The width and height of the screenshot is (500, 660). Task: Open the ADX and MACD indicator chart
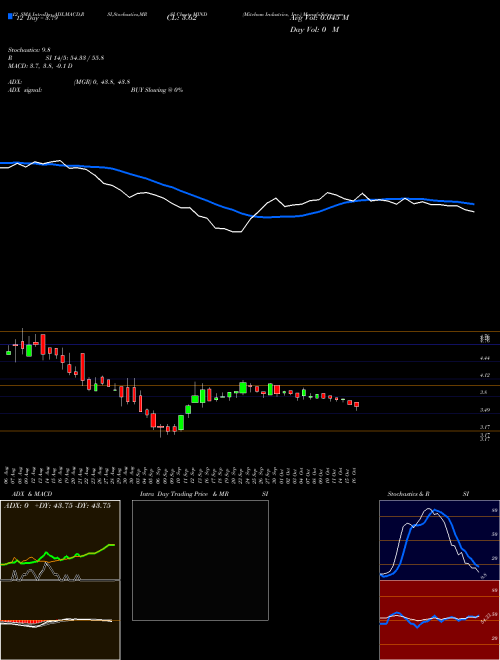(x=60, y=580)
